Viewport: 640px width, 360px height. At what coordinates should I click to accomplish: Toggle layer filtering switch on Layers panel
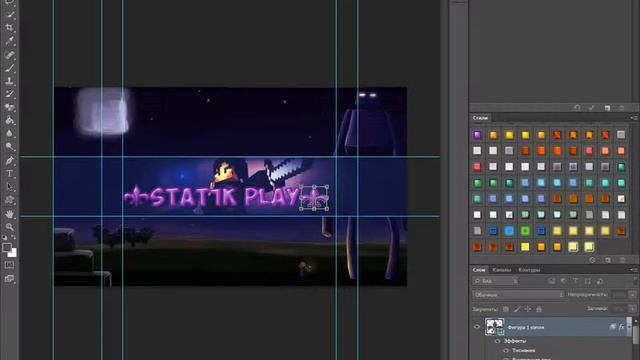click(635, 281)
